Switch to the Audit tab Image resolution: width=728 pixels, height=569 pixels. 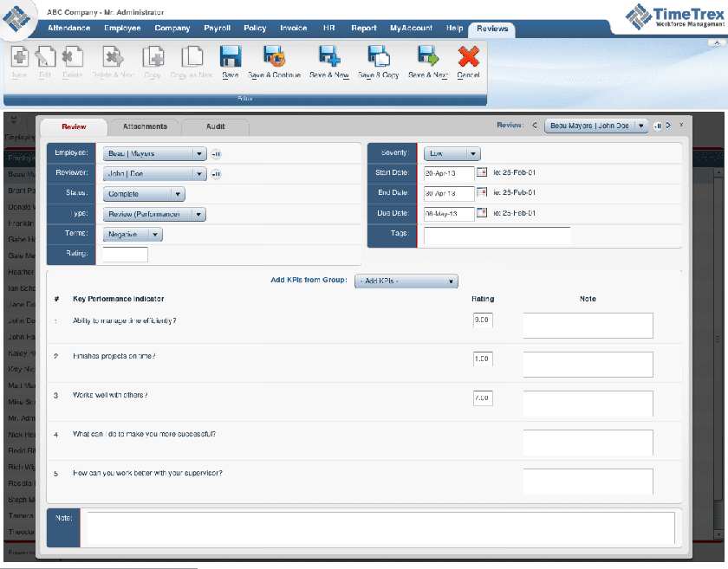click(x=214, y=126)
